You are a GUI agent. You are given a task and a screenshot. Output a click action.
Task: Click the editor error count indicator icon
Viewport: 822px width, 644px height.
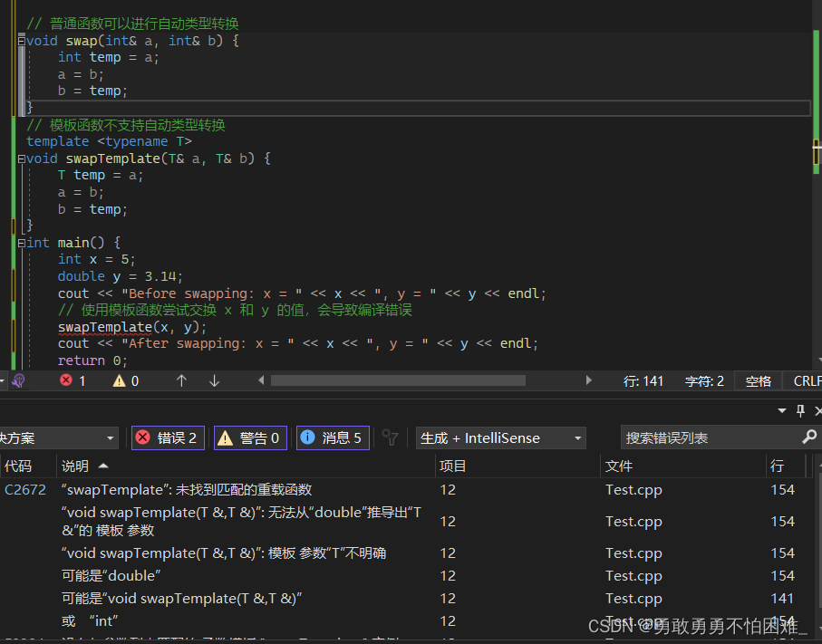click(x=66, y=380)
